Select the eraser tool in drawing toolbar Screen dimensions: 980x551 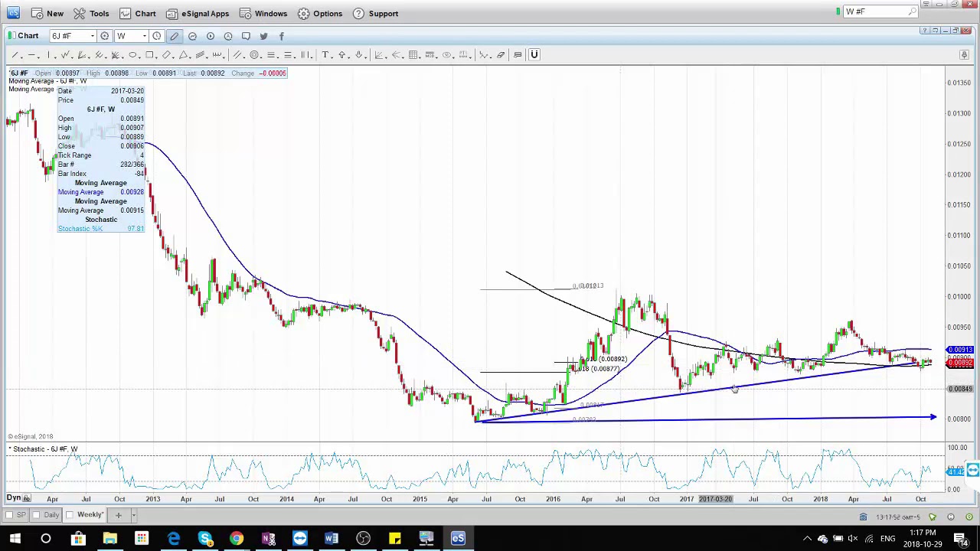click(x=501, y=55)
